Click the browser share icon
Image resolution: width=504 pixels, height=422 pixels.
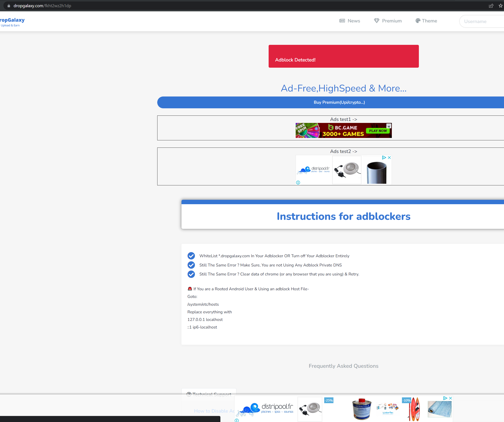(x=491, y=6)
